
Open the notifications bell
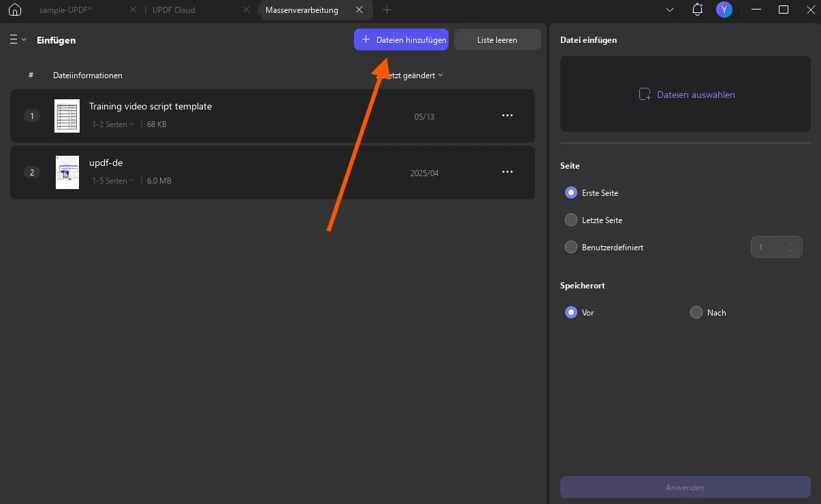click(x=697, y=10)
